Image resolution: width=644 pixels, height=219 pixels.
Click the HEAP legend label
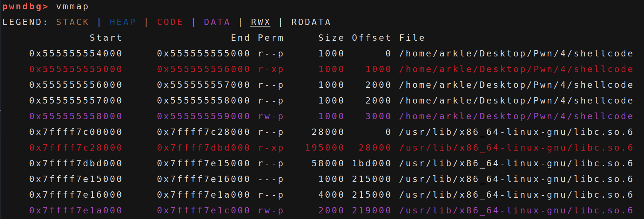click(x=123, y=22)
